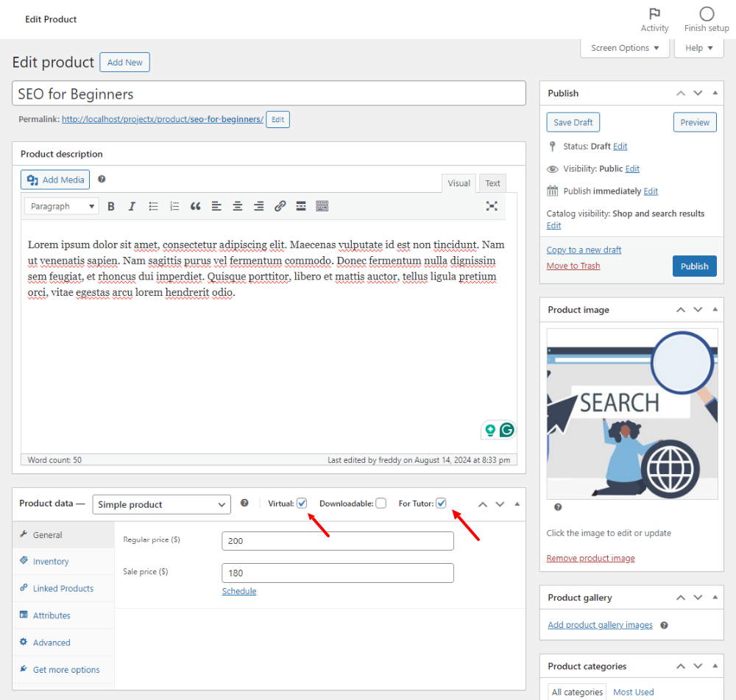Collapse the Product image panel

coord(715,309)
